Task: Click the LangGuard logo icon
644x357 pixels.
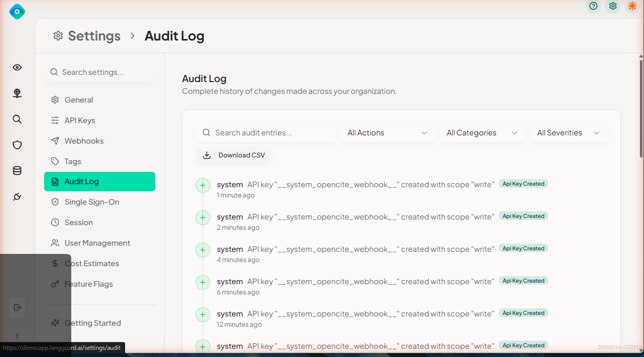Action: tap(17, 11)
